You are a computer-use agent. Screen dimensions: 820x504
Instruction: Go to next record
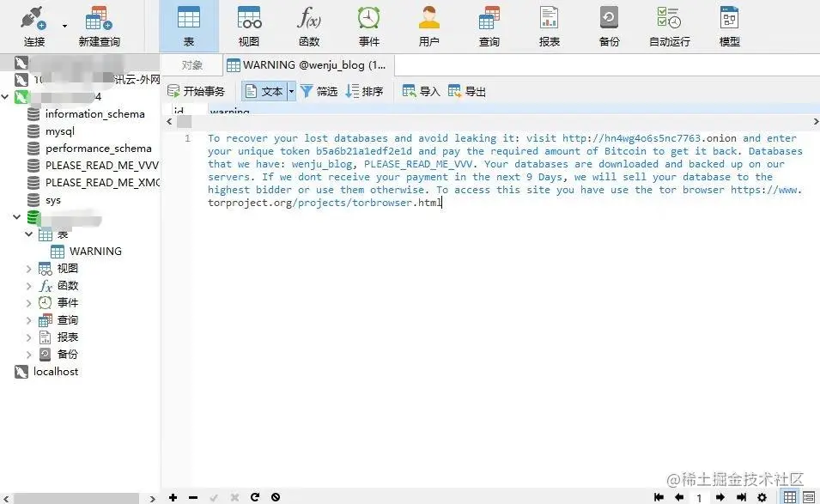[x=720, y=497]
